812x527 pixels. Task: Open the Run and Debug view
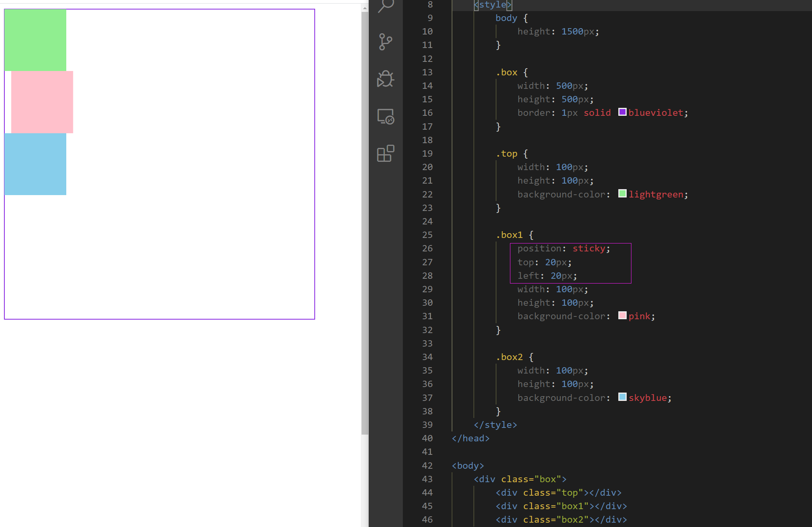tap(385, 79)
